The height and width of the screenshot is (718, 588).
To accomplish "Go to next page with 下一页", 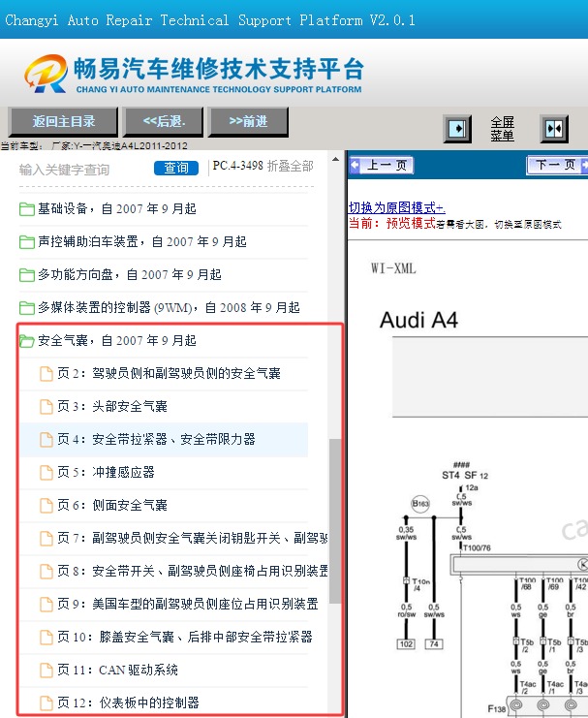I will tap(558, 165).
